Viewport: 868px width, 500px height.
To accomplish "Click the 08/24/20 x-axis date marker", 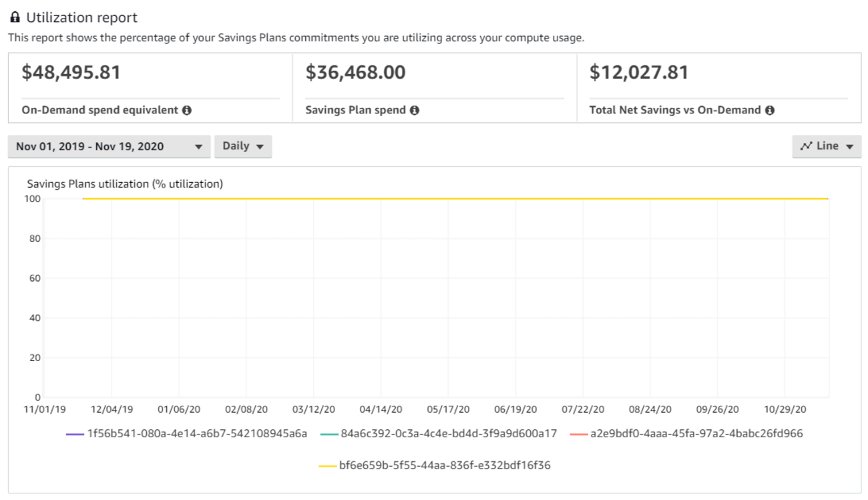I will pyautogui.click(x=651, y=409).
